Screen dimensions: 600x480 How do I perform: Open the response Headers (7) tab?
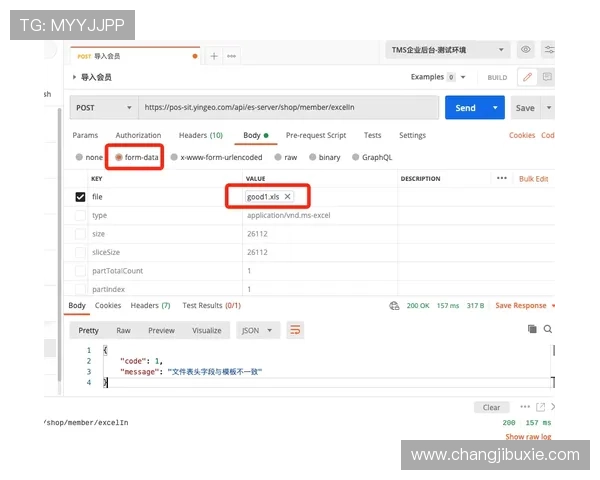point(150,305)
